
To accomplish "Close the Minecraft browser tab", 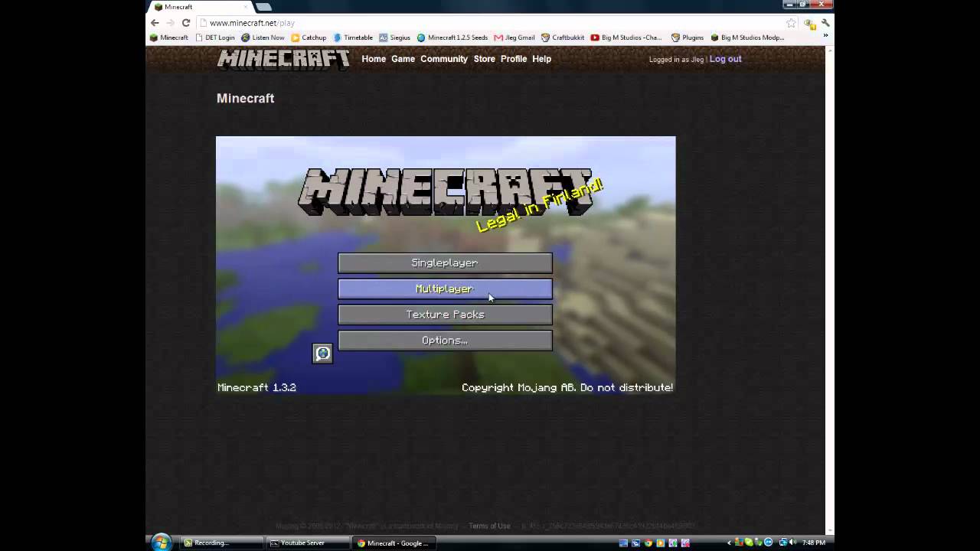I will [x=246, y=7].
